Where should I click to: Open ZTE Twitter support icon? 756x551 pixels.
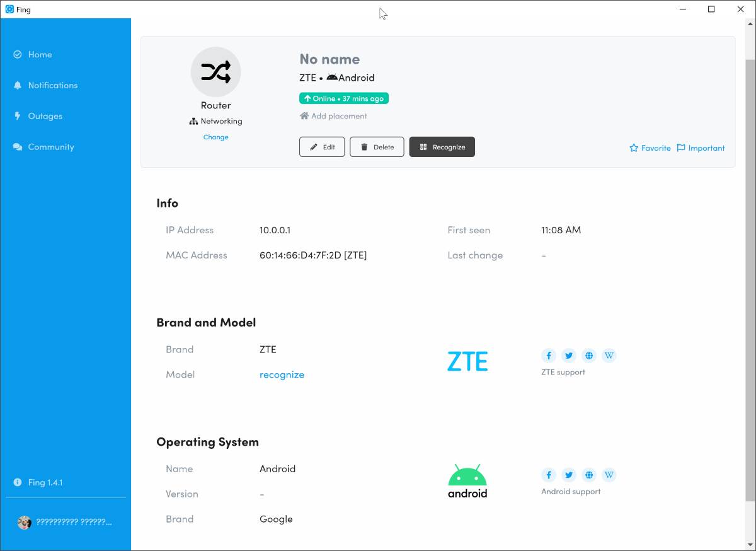569,356
